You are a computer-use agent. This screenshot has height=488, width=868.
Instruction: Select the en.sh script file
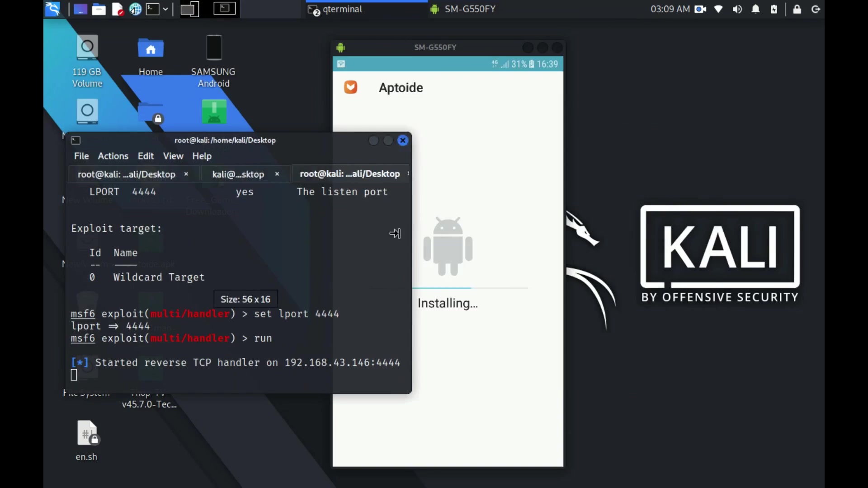pos(87,441)
